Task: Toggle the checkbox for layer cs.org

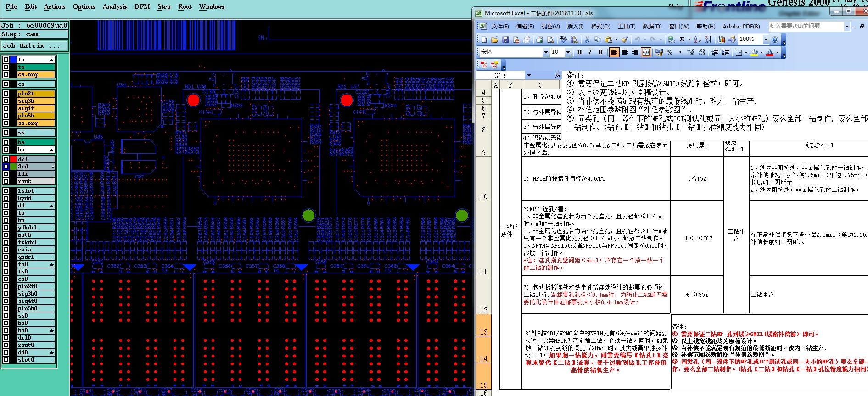Action: coord(6,74)
